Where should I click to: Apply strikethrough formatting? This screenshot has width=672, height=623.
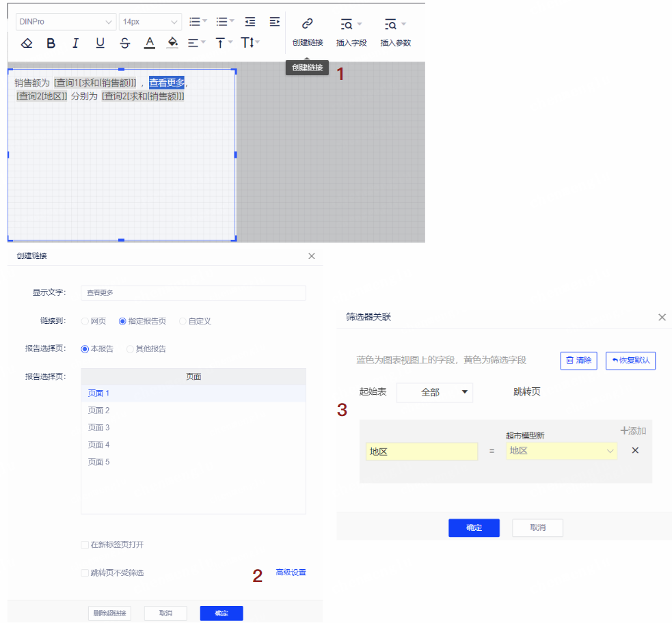(124, 43)
